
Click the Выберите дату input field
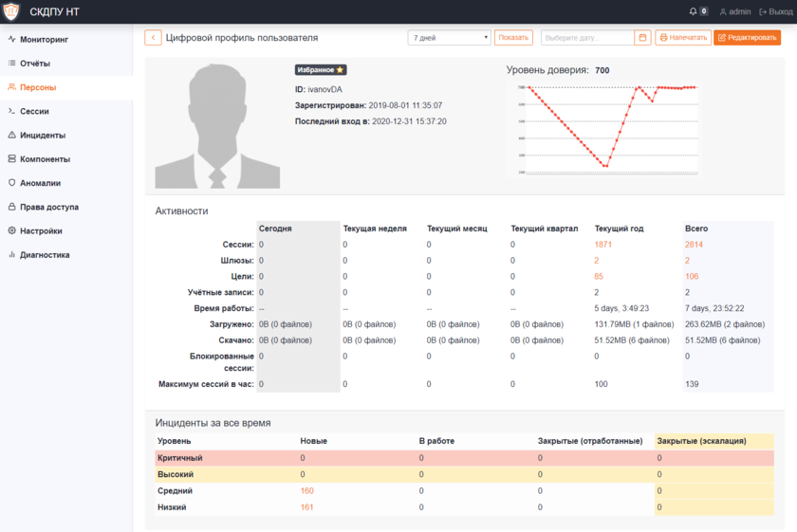[x=586, y=38]
